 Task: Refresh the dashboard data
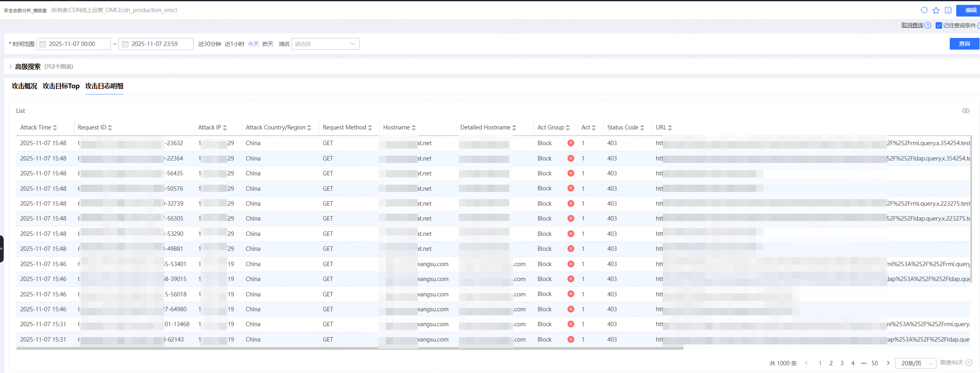click(x=924, y=10)
